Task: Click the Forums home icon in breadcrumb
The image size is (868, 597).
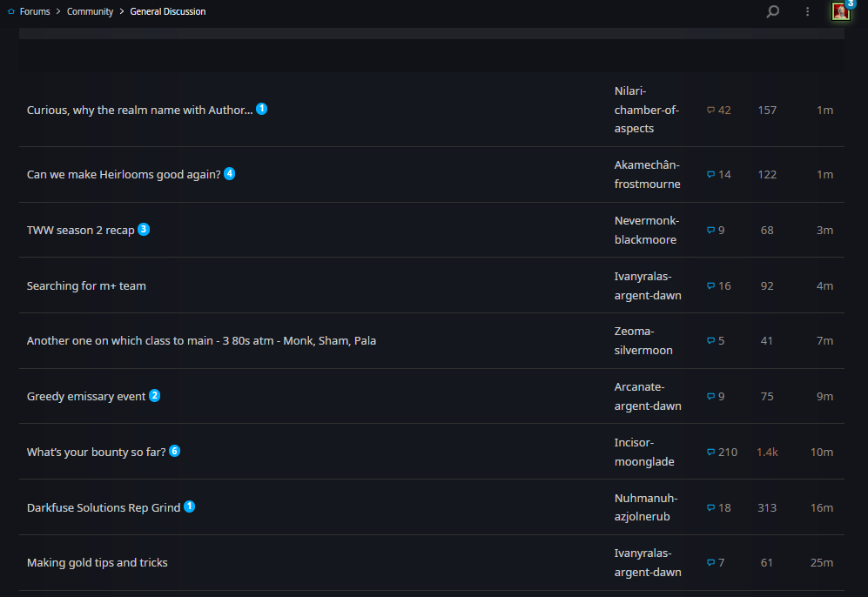Action: coord(11,11)
